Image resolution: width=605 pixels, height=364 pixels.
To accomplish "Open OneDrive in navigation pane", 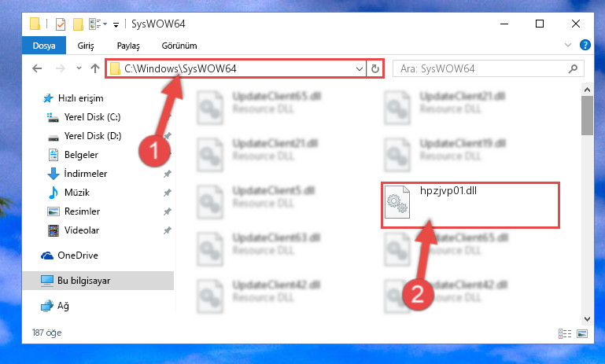I will [x=78, y=256].
